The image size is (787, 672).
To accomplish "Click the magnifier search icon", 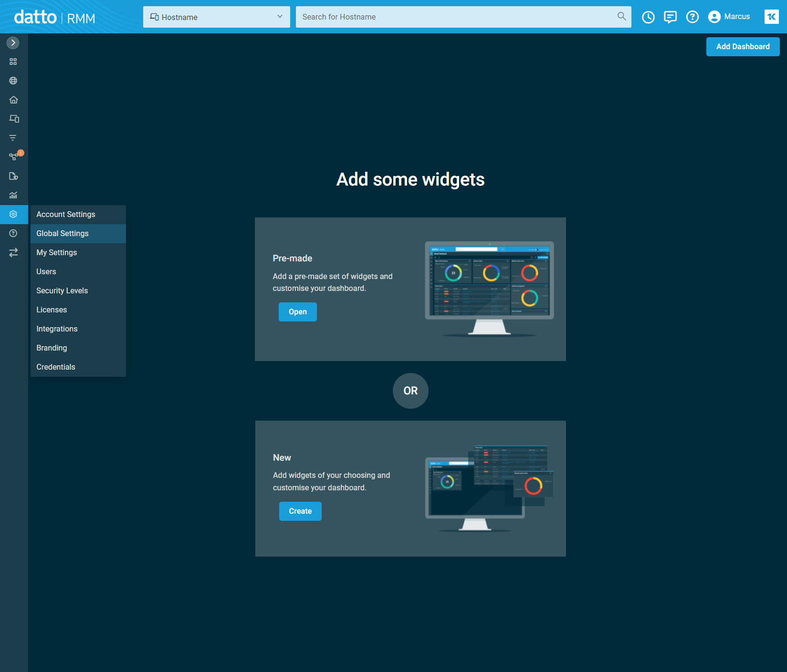I will tap(621, 16).
